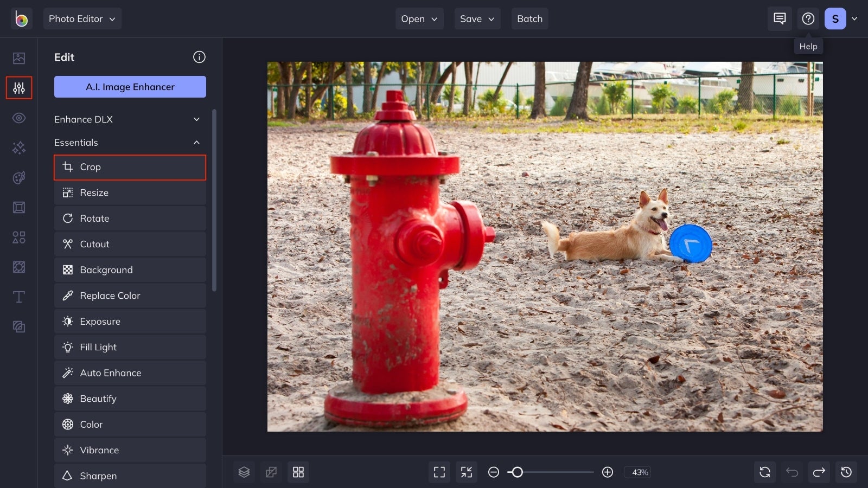Viewport: 868px width, 488px height.
Task: Expand the Enhance DLX section
Action: coord(129,119)
